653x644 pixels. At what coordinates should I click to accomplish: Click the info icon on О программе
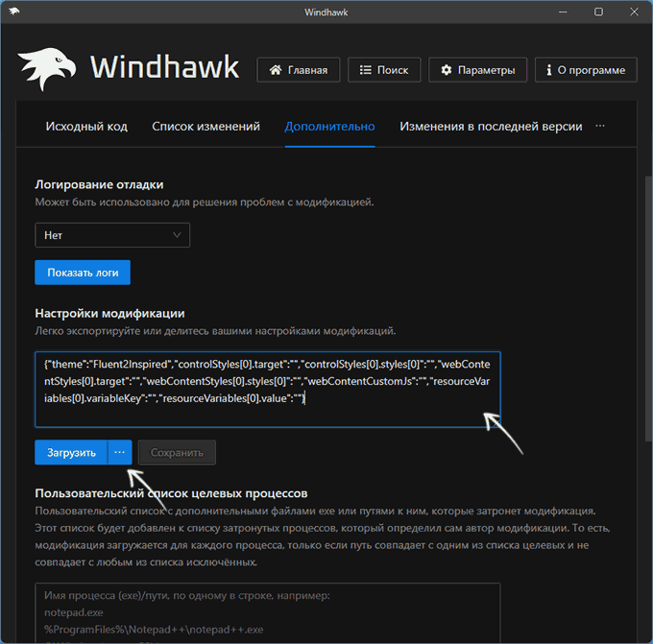point(548,70)
